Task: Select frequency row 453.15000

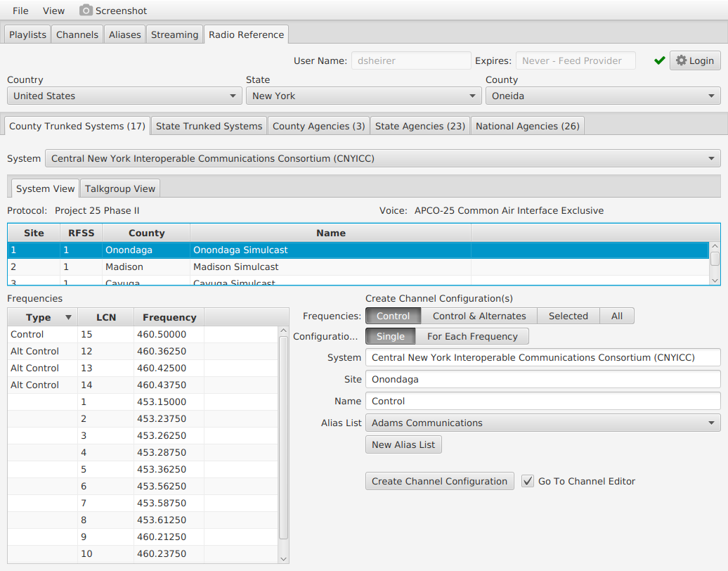Action: (143, 402)
